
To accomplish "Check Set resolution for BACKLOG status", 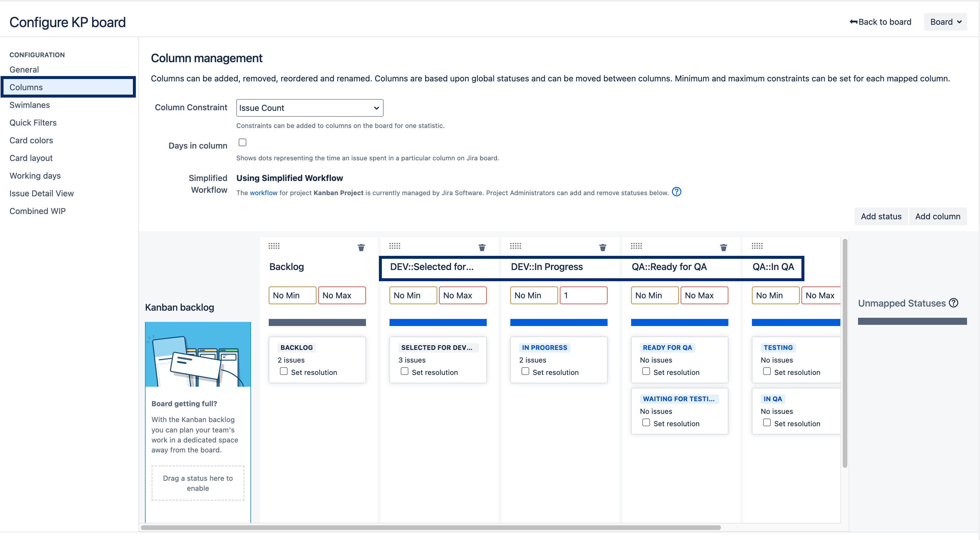I will (284, 371).
